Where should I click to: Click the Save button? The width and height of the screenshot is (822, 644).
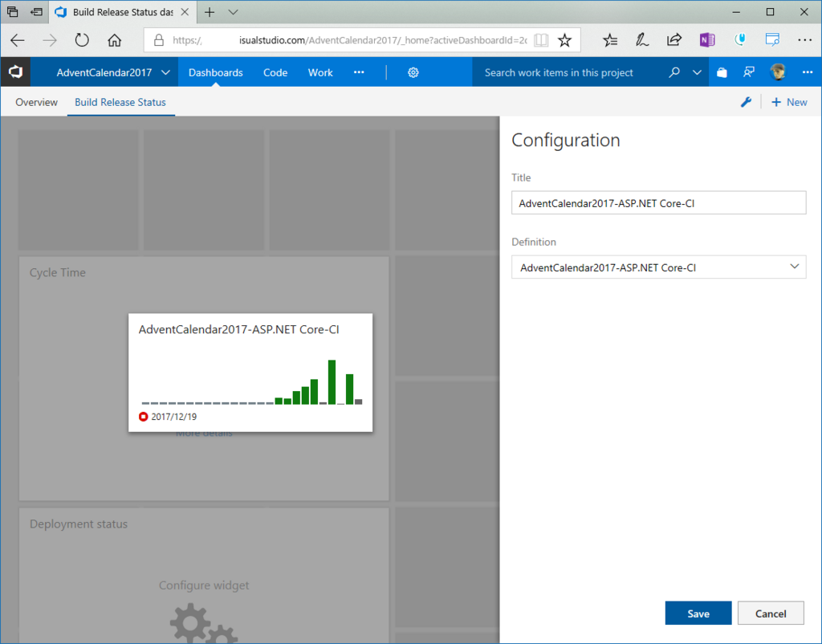(x=698, y=613)
